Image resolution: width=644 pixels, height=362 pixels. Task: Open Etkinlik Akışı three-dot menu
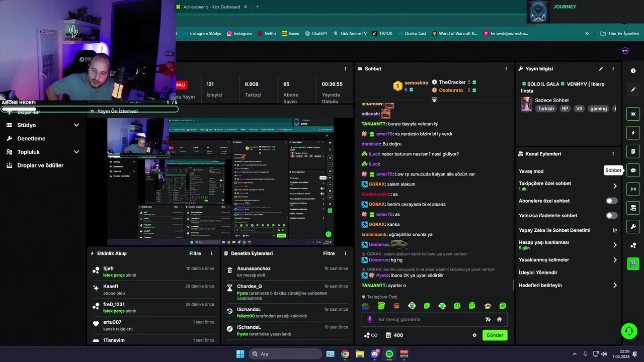211,253
